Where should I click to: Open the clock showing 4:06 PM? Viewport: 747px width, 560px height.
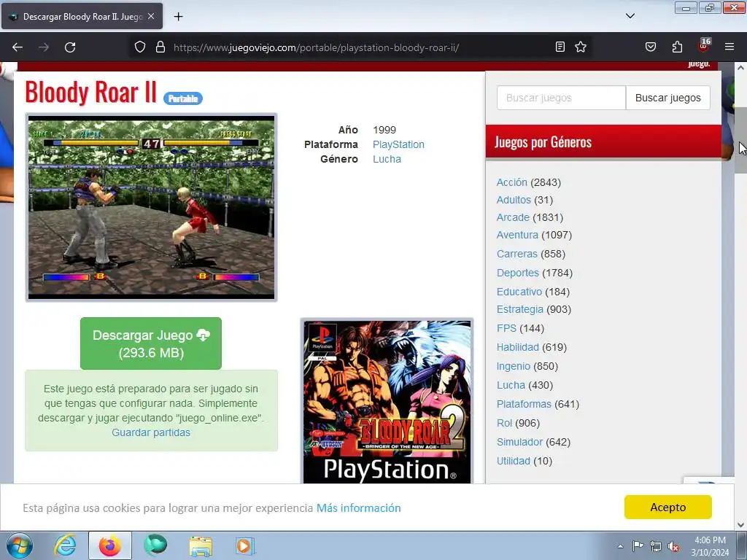coord(710,546)
